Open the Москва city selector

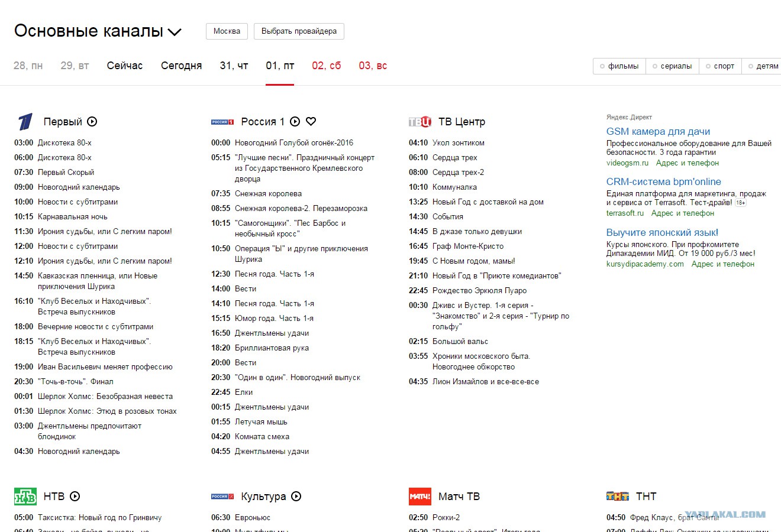click(227, 31)
